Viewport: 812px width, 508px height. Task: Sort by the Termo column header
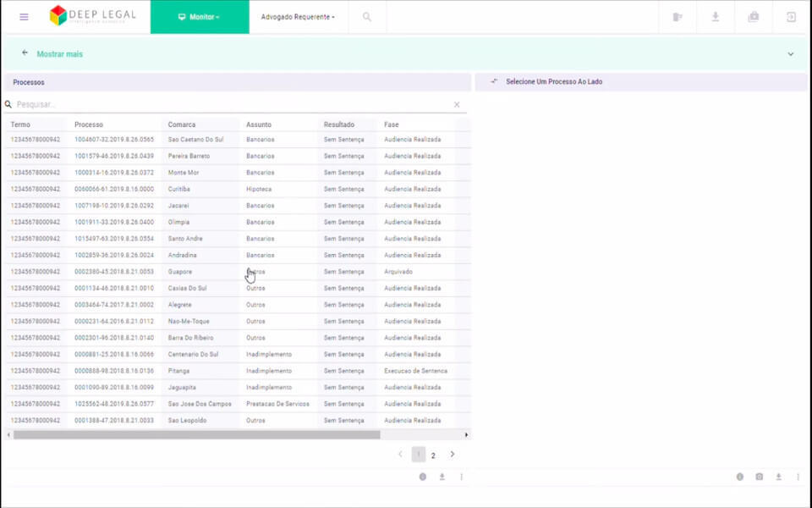(20, 124)
